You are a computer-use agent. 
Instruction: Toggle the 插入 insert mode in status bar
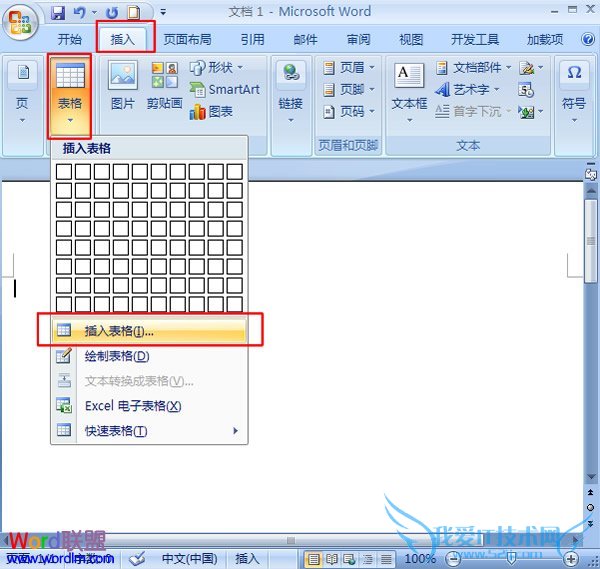point(247,559)
